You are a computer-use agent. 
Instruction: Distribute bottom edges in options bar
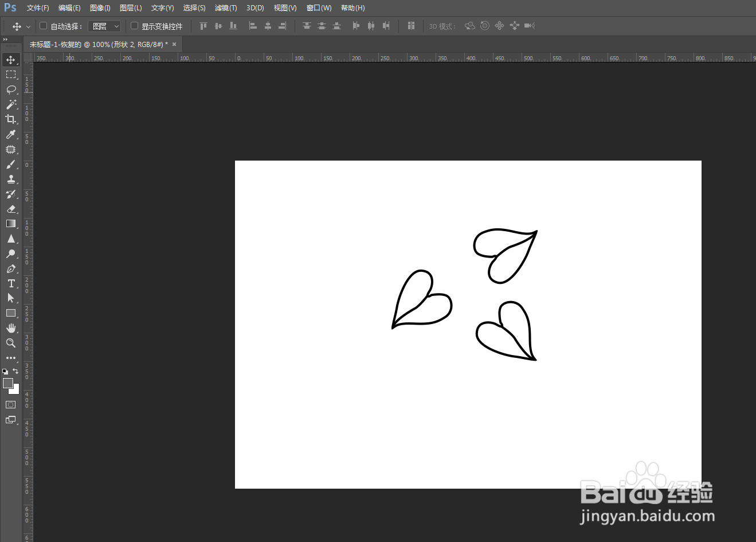point(336,26)
